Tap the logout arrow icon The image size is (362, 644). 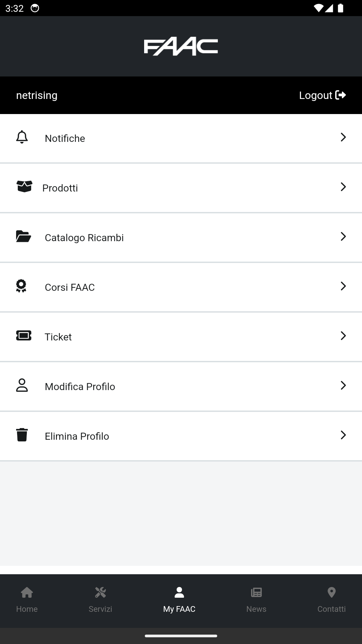[x=341, y=95]
